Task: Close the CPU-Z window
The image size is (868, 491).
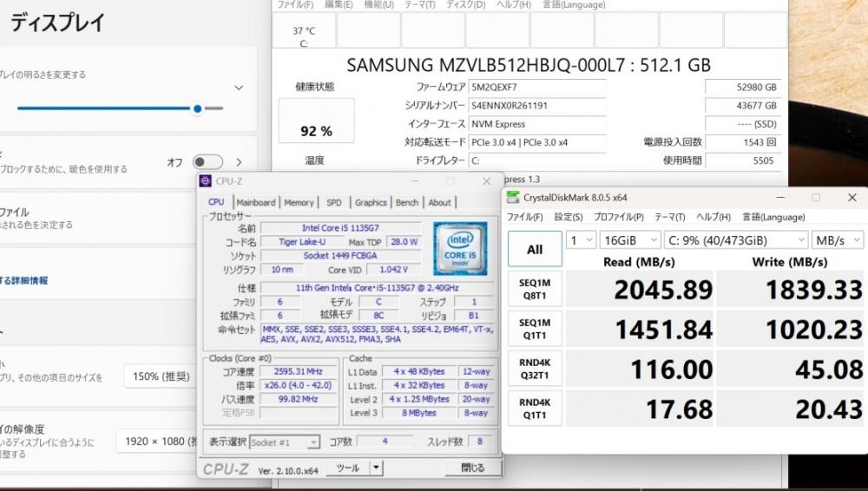Action: point(487,181)
